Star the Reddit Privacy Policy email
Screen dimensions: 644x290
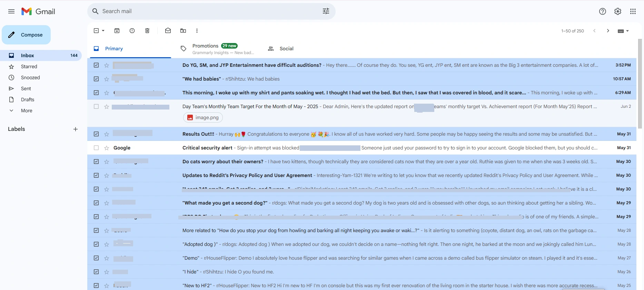point(107,175)
